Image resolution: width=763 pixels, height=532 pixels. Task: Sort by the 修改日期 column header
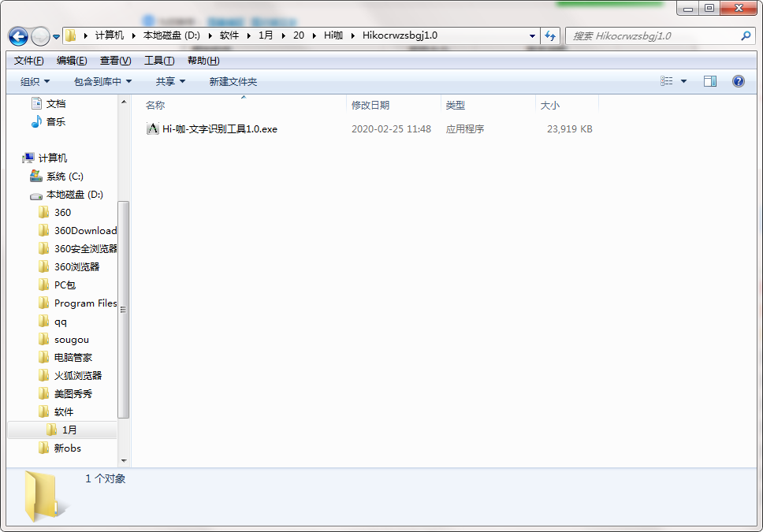pos(370,105)
